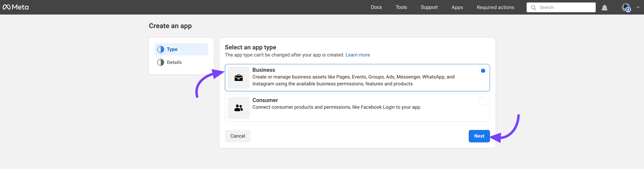The image size is (644, 169).
Task: Open the Docs menu
Action: point(376,7)
